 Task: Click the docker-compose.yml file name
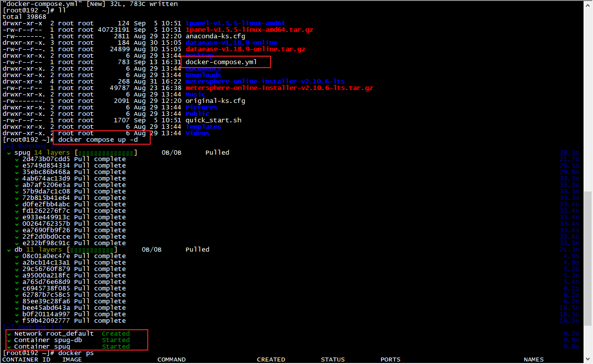tap(221, 62)
